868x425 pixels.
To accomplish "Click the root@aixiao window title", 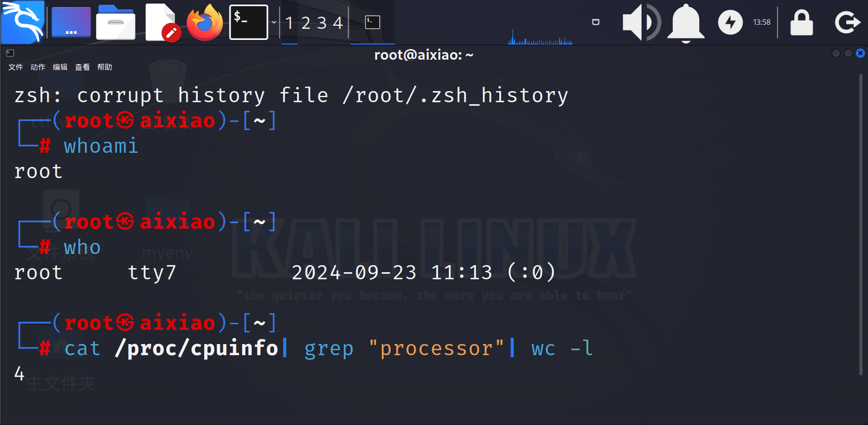I will click(424, 55).
